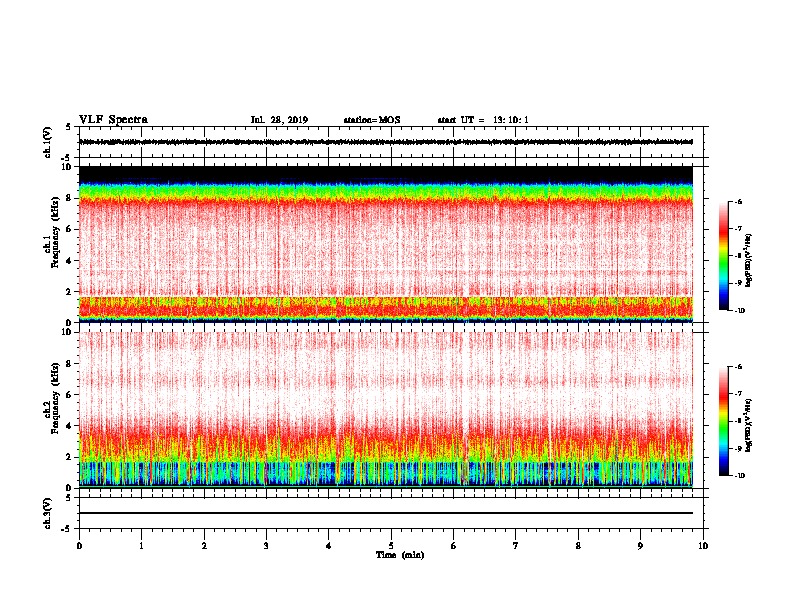The height and width of the screenshot is (612, 792).
Task: Click the "-10" label on ch.2 color scale
Action: click(x=739, y=475)
